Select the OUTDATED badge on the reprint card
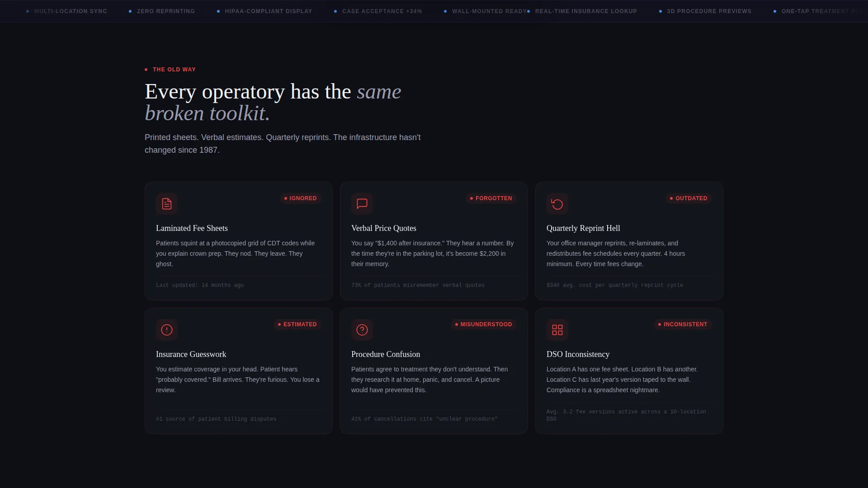The width and height of the screenshot is (868, 488). click(x=689, y=198)
